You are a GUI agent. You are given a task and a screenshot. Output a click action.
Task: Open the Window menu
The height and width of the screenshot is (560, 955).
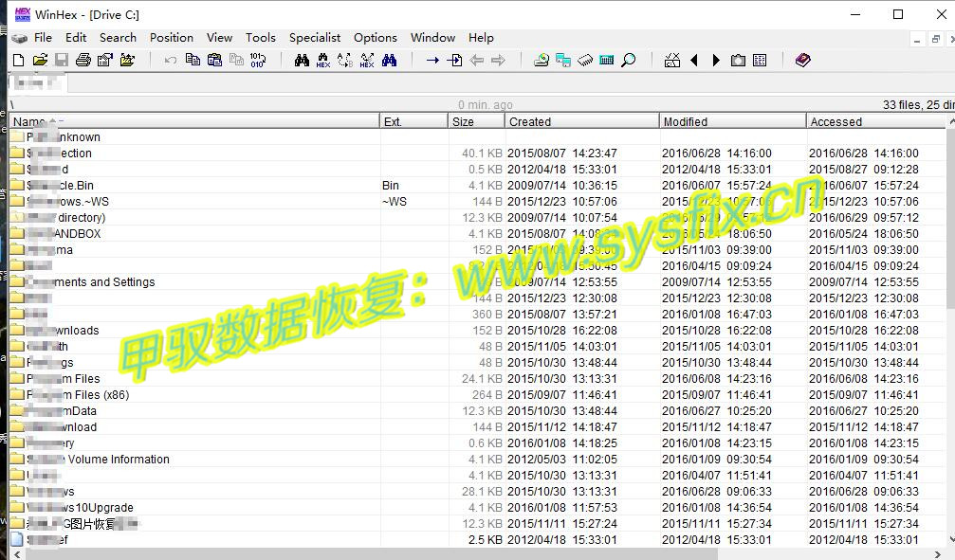point(433,38)
